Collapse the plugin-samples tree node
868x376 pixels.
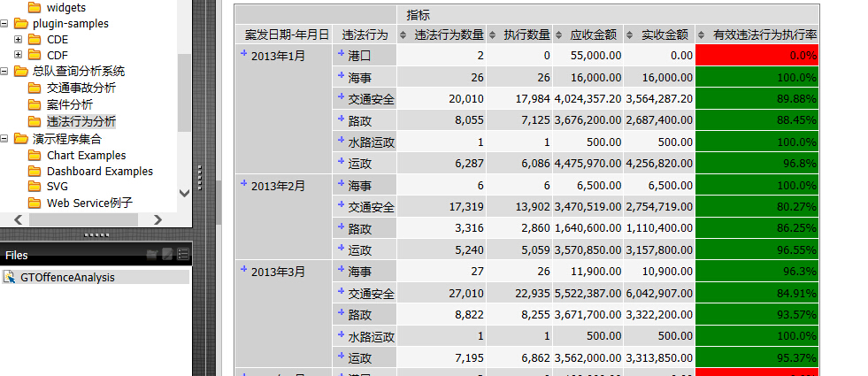(4, 23)
